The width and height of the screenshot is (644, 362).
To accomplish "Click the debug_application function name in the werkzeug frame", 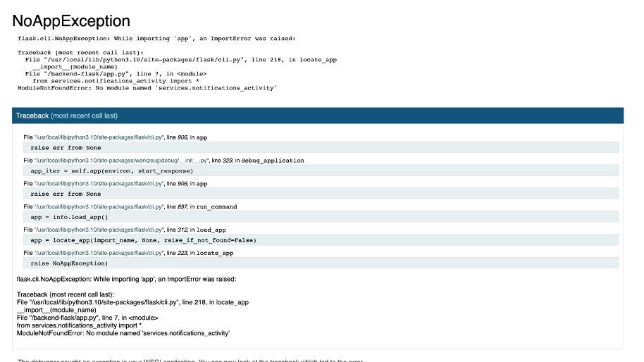I will pyautogui.click(x=273, y=161).
